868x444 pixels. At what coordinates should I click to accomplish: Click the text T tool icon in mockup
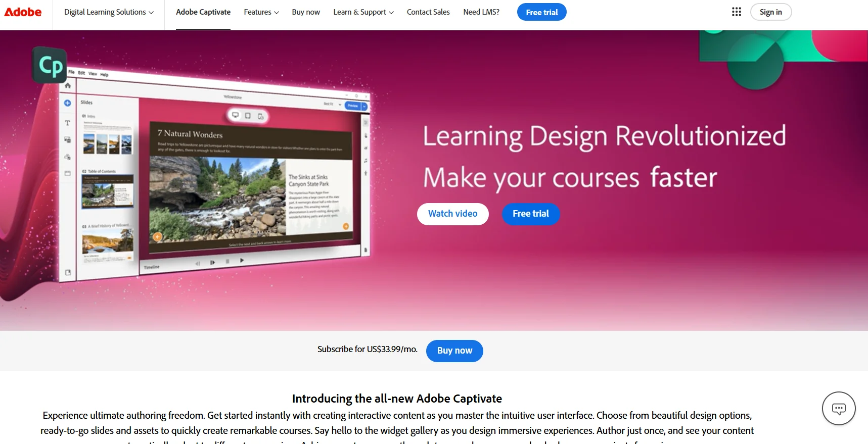(x=67, y=123)
